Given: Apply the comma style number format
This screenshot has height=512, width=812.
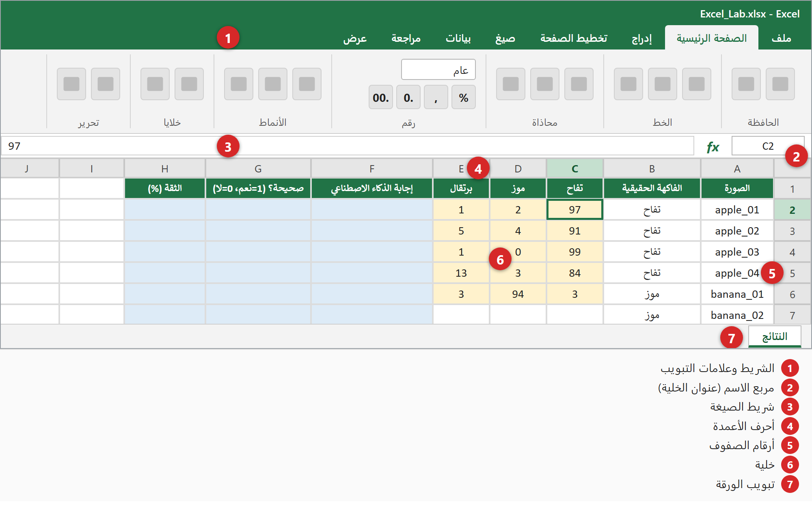Looking at the screenshot, I should 436,97.
